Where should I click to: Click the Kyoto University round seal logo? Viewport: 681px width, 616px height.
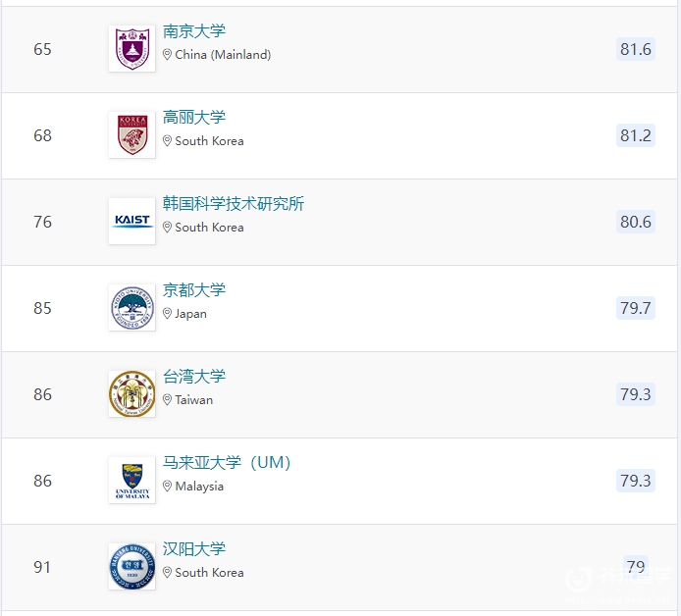click(132, 307)
